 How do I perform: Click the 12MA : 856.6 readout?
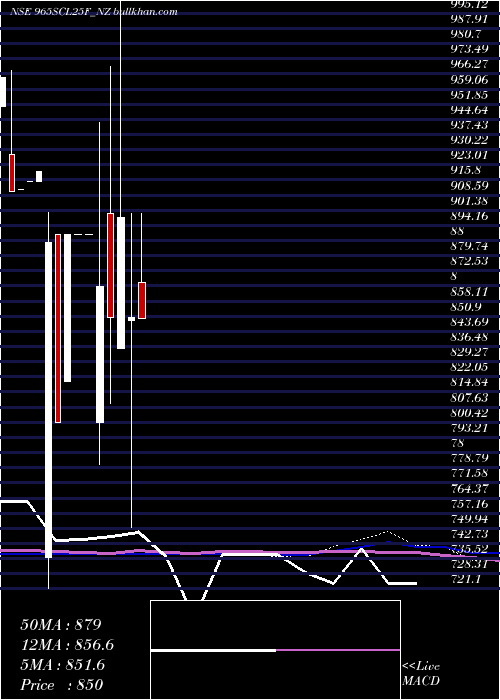click(67, 645)
